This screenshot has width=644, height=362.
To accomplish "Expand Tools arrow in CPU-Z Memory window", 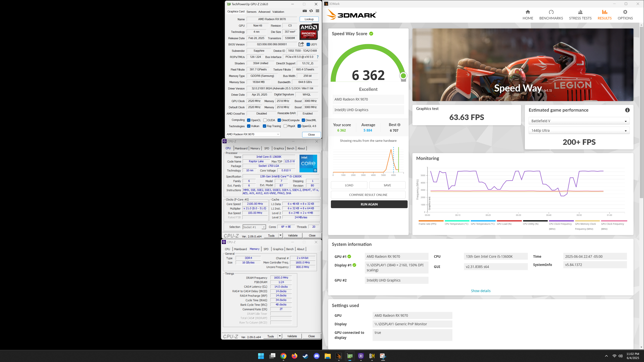I will coord(280,336).
